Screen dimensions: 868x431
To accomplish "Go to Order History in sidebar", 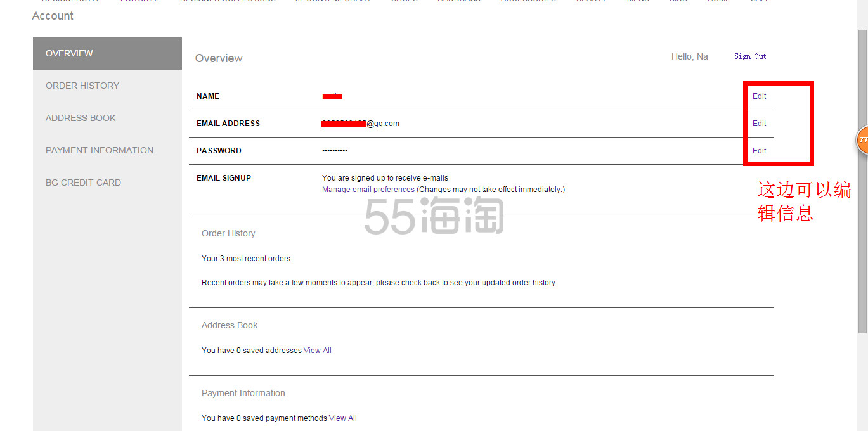I will [x=82, y=86].
